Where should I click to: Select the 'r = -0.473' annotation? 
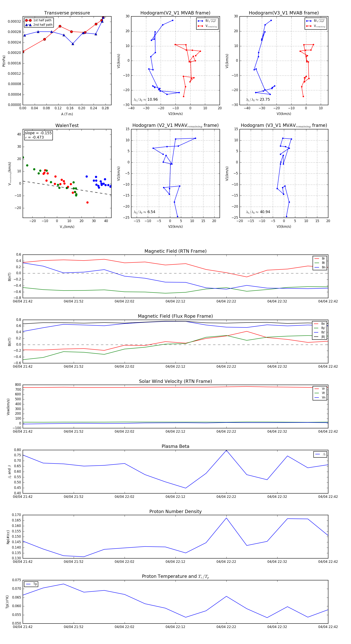coord(35,137)
